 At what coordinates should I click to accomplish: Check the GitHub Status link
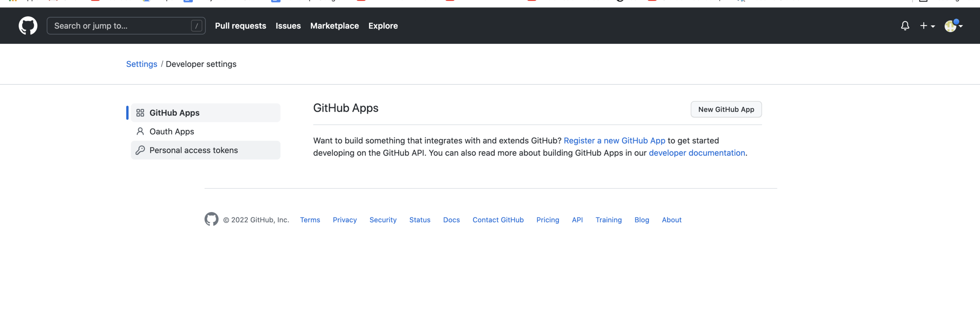[419, 220]
